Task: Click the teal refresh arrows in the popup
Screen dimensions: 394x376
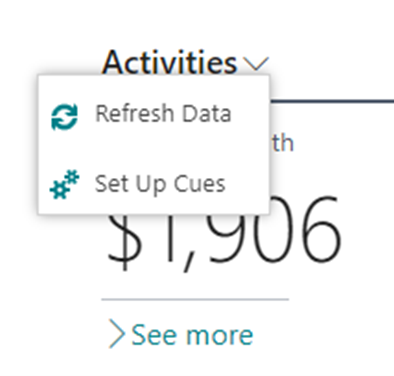Action: [x=64, y=116]
